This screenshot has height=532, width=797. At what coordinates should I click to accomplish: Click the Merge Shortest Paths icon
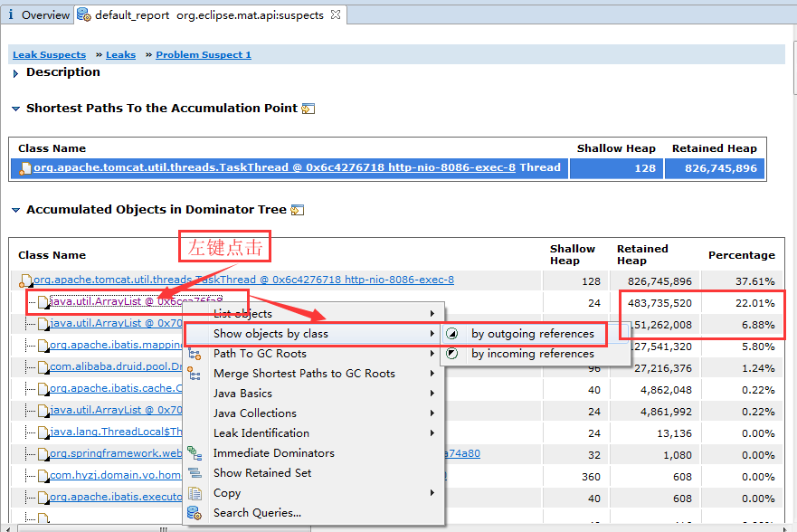[195, 374]
